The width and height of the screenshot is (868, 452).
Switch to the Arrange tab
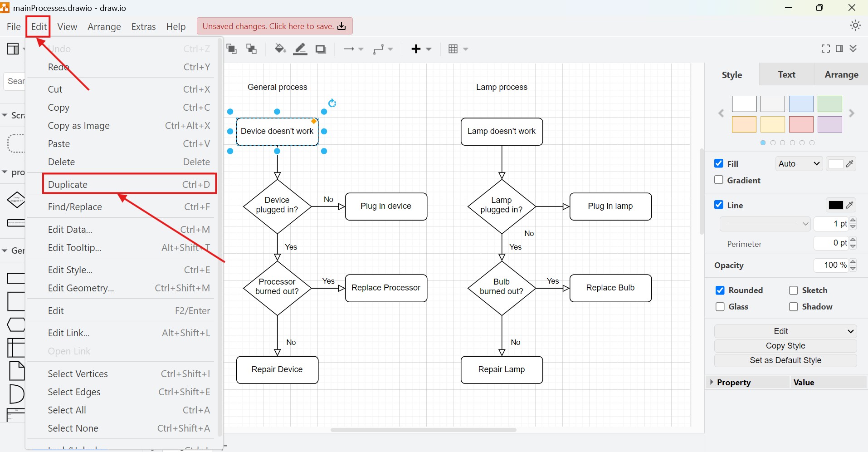tap(841, 74)
